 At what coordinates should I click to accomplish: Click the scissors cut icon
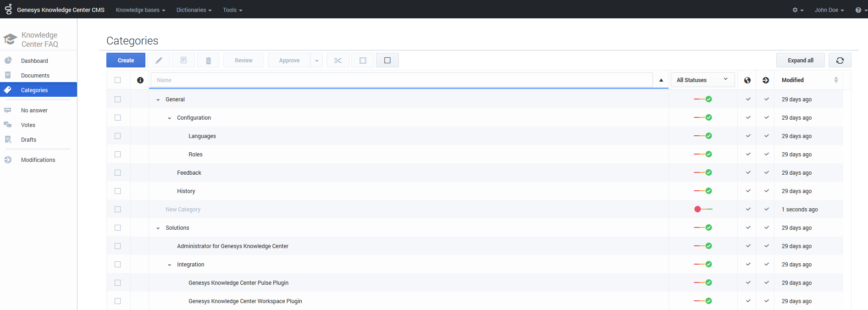(x=338, y=61)
